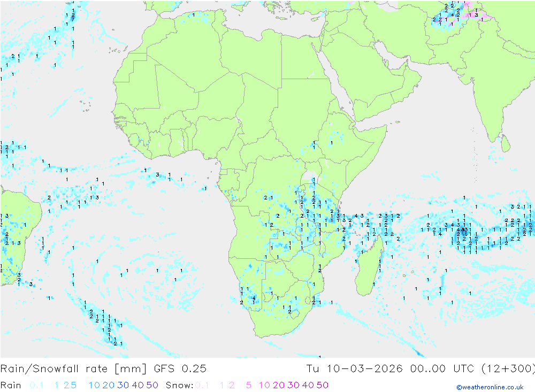Select Rain legend value 30

pos(123,385)
